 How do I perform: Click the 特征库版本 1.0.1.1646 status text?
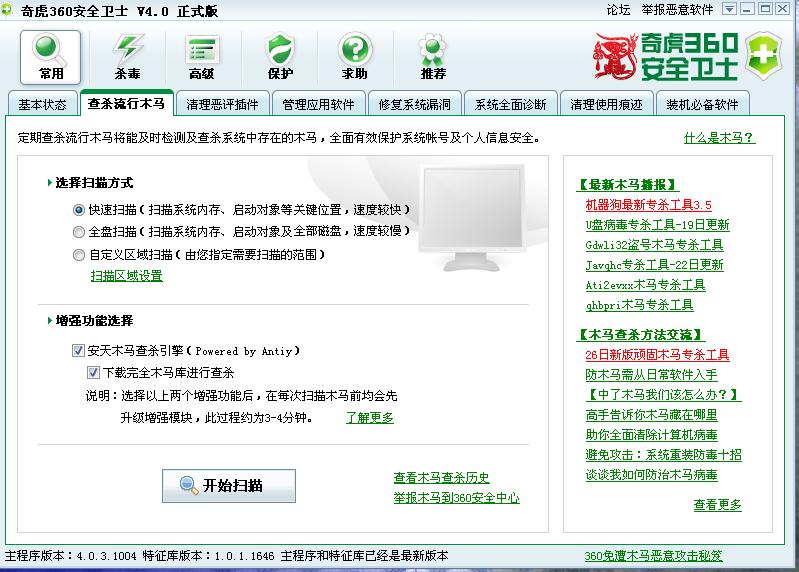208,556
